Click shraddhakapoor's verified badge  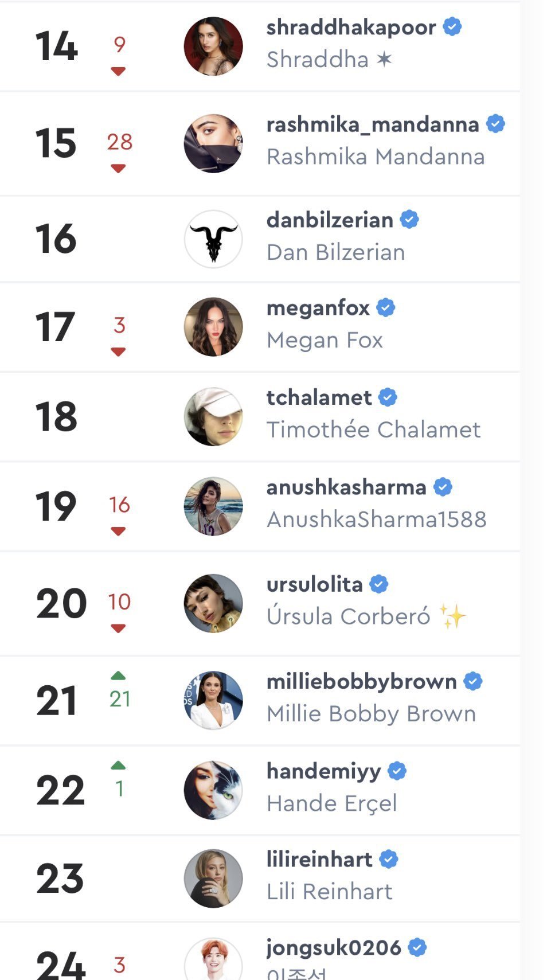452,27
